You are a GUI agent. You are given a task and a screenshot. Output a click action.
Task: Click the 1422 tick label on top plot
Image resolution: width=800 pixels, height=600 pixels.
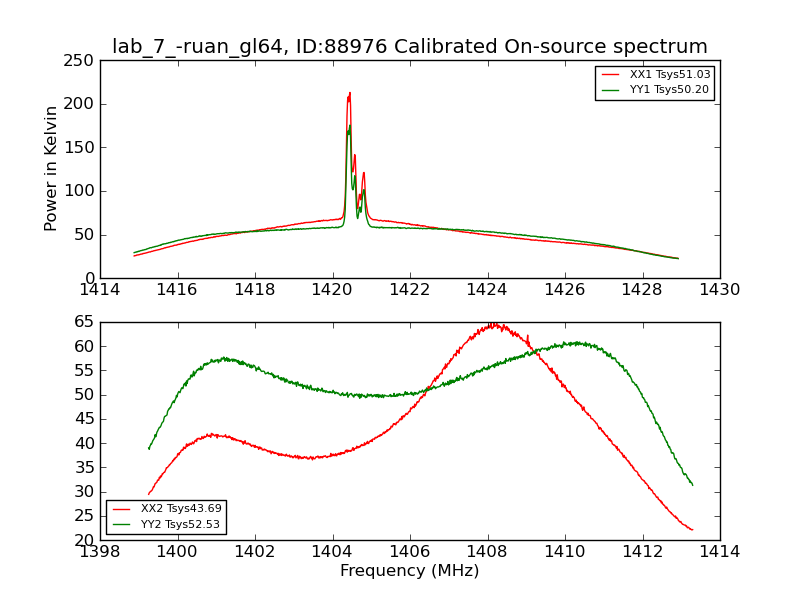coord(410,290)
